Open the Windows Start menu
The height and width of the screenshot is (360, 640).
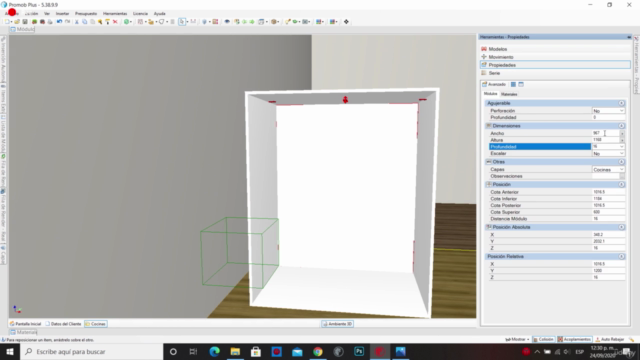(x=10, y=351)
